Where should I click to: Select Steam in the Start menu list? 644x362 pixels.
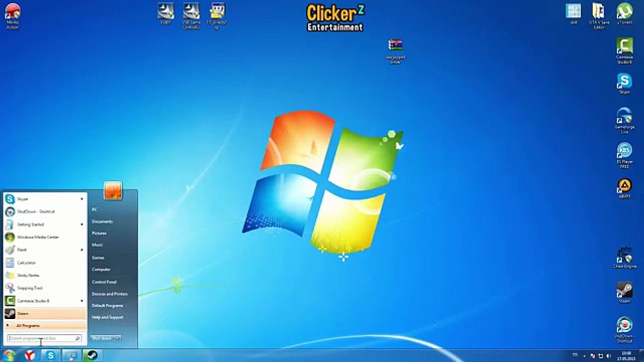pyautogui.click(x=45, y=314)
